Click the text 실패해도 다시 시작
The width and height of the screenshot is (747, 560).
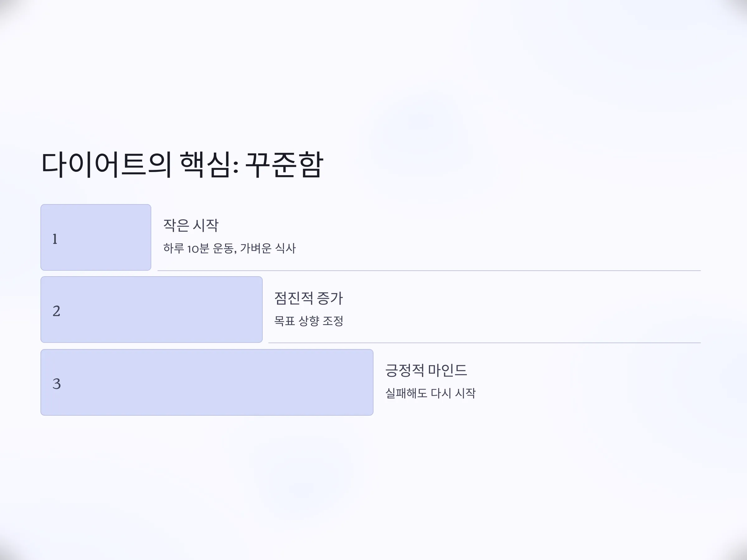(430, 393)
